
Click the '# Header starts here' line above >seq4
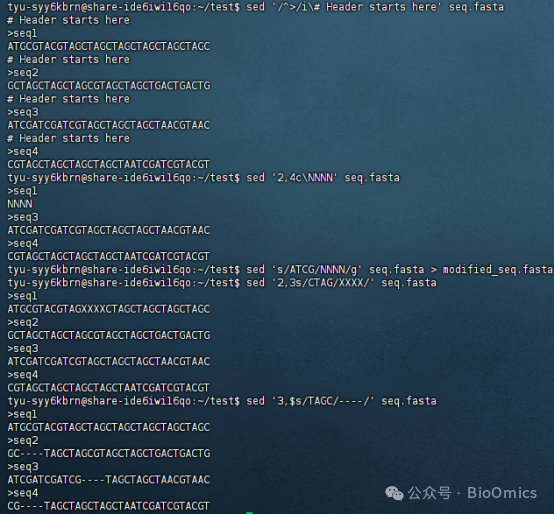point(69,138)
